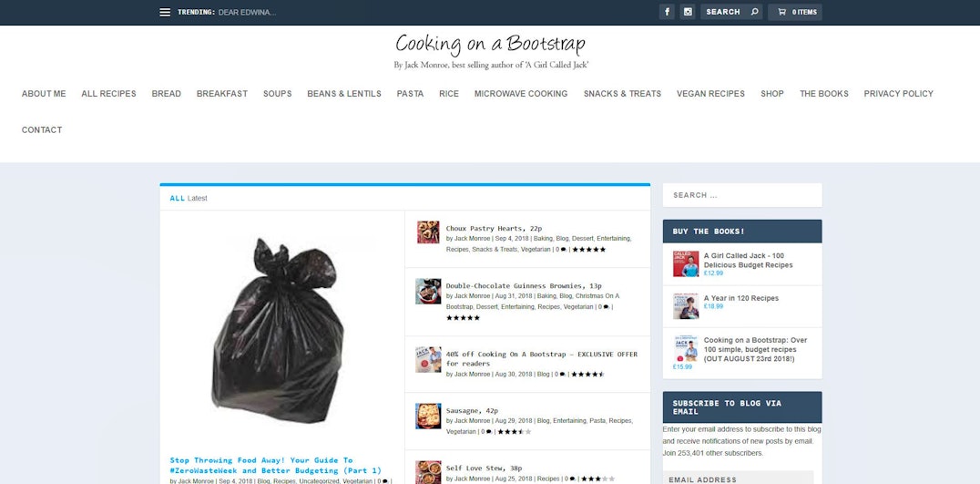Open Vegan Recipes in the navigation
The image size is (980, 484).
[x=710, y=94]
